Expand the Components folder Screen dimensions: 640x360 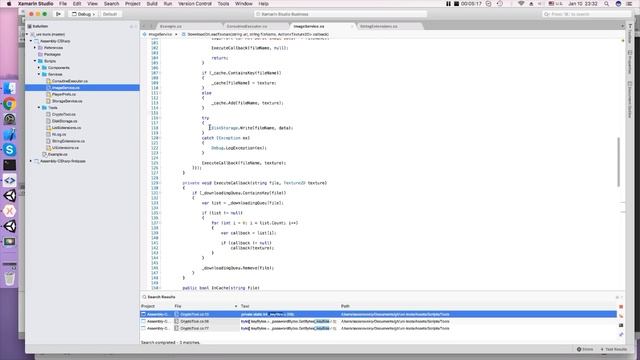[x=39, y=68]
